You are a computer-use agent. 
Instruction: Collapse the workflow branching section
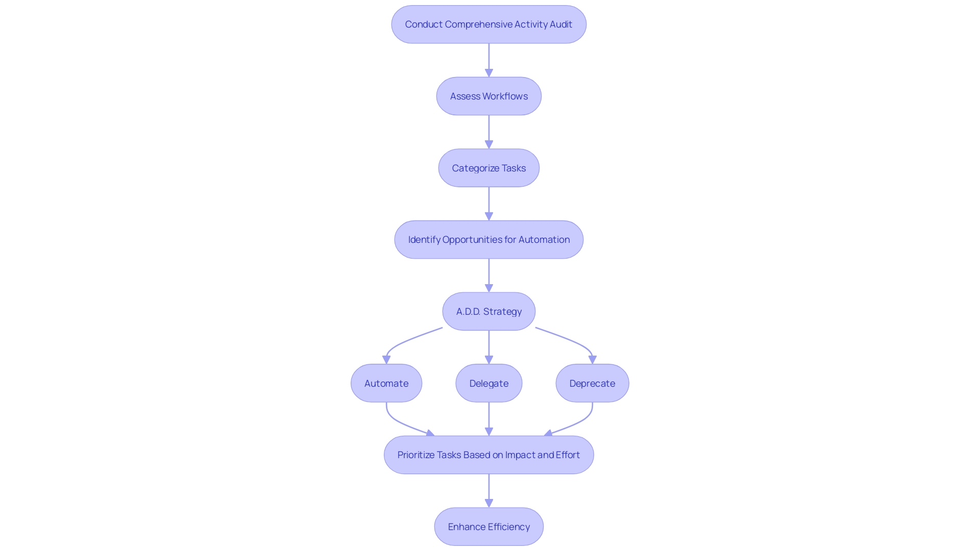[489, 311]
